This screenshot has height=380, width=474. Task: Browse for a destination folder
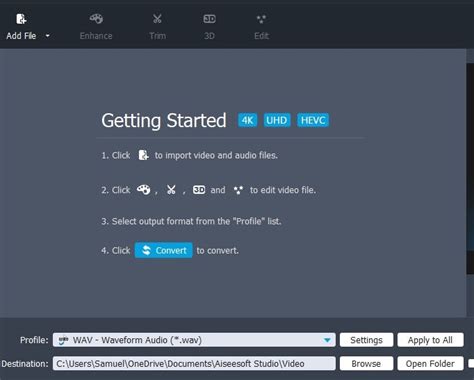366,363
